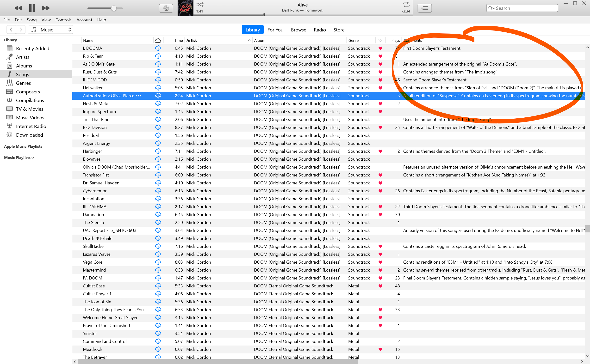Switch to the For You tab
The width and height of the screenshot is (590, 364).
275,30
